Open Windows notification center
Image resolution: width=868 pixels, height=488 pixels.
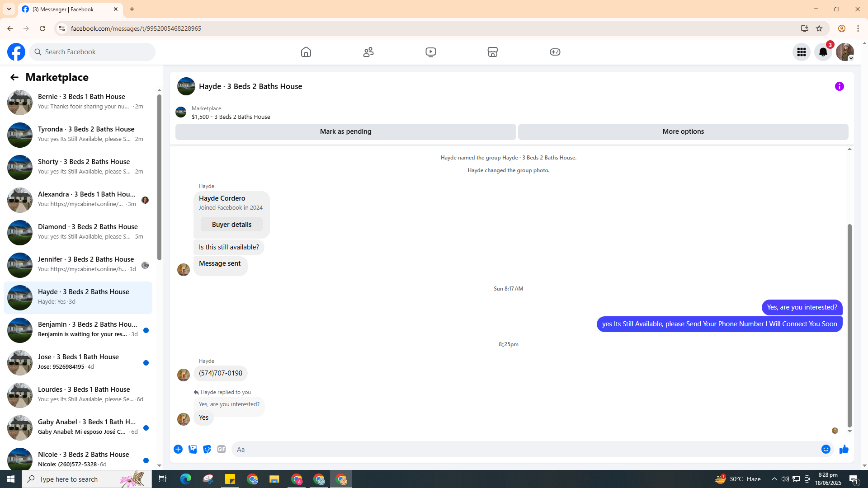point(854,479)
